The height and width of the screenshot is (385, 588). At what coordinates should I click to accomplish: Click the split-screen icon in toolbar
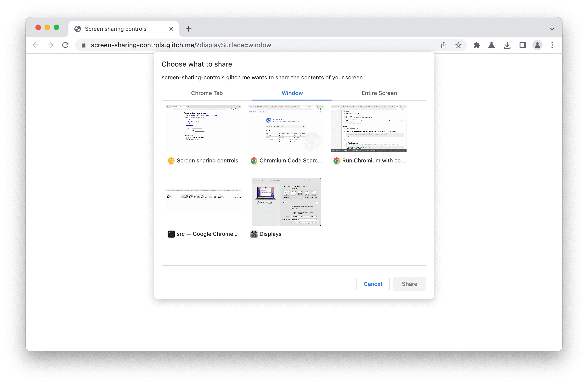tap(522, 45)
